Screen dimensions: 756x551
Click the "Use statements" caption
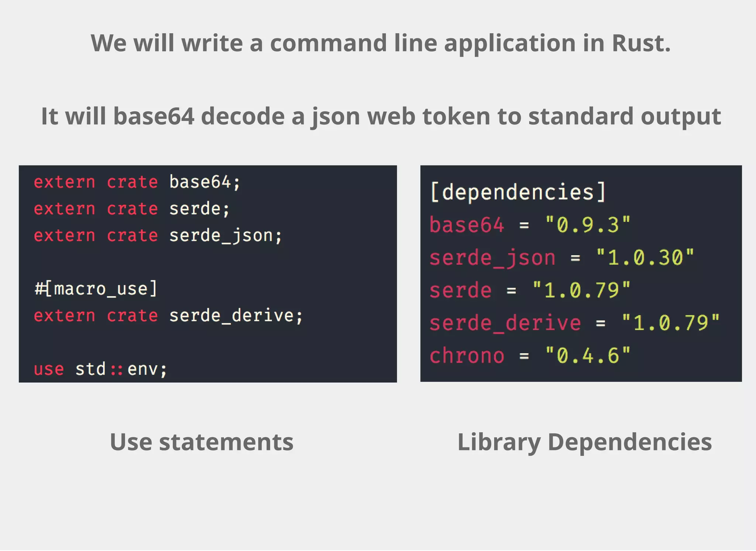pyautogui.click(x=202, y=442)
